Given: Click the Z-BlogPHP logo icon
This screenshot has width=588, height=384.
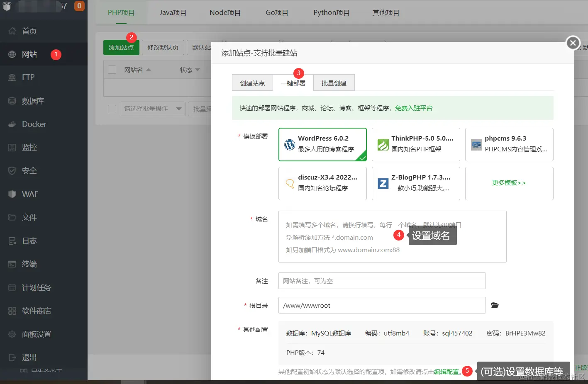Looking at the screenshot, I should pyautogui.click(x=383, y=183).
